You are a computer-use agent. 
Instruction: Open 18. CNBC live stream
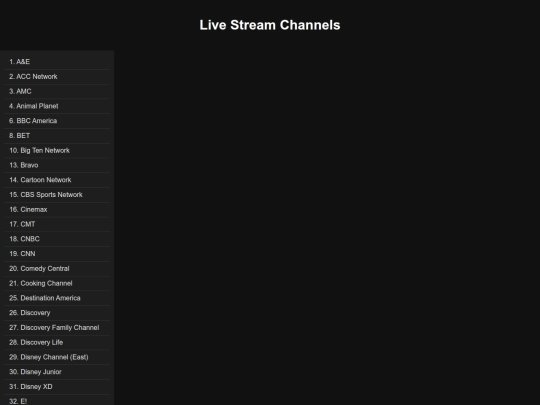57,239
